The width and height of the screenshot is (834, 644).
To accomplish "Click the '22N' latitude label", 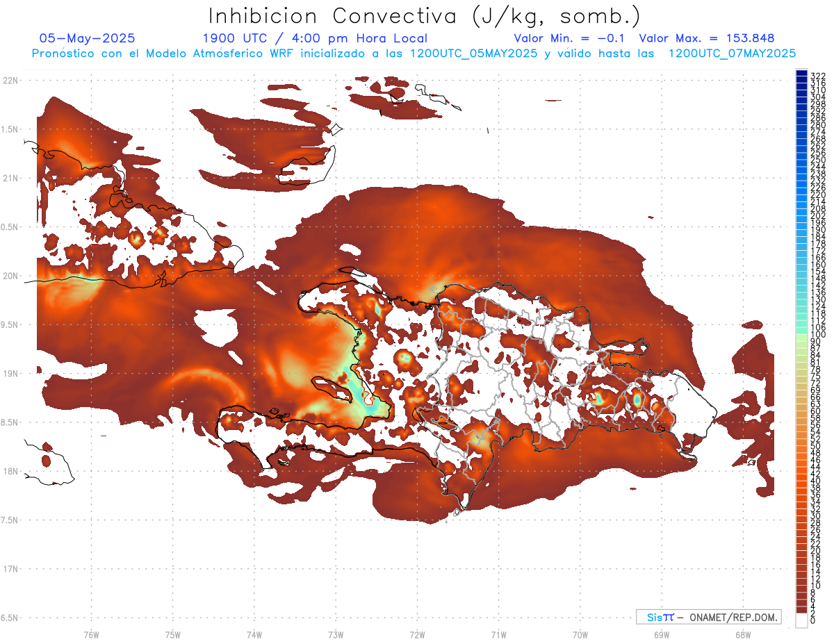I will point(10,80).
